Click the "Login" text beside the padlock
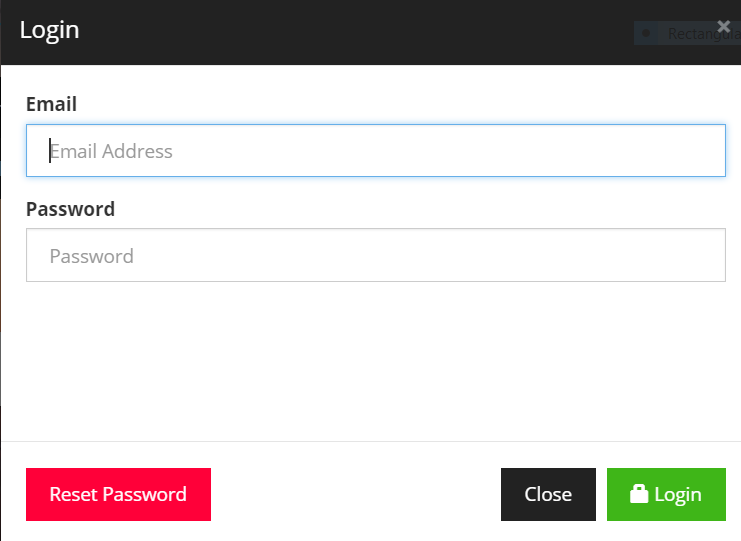This screenshot has width=741, height=541. point(678,494)
